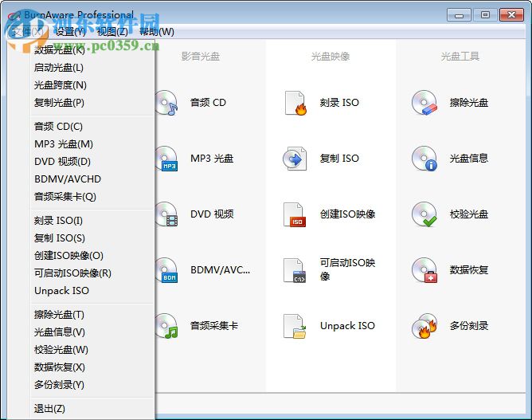Launch the DVD 视频 film disc icon
This screenshot has height=420, width=532.
(166, 214)
